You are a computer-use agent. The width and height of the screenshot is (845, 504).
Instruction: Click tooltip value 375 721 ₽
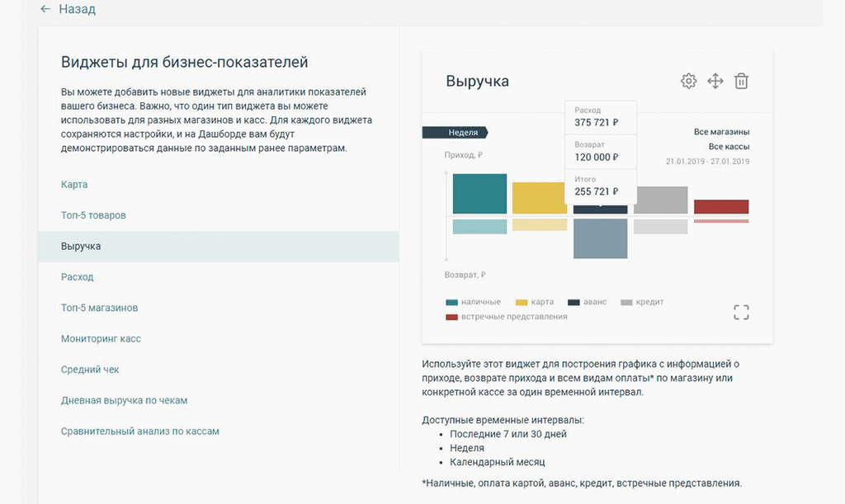pos(596,122)
